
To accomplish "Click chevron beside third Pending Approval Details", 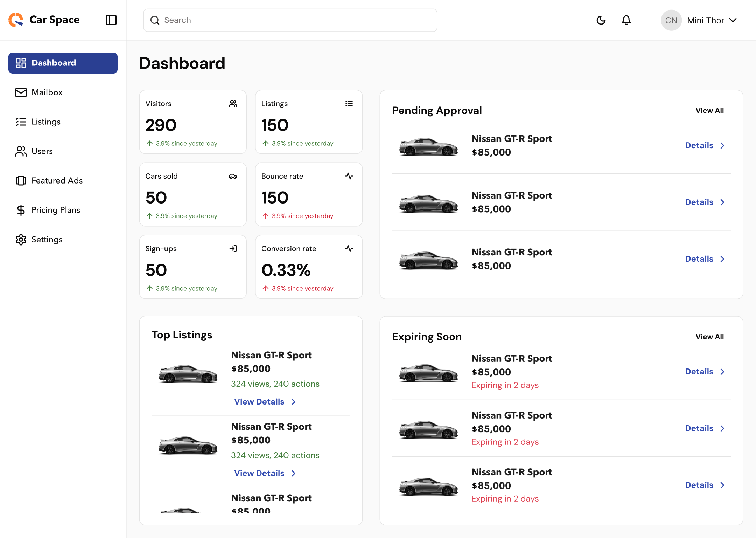I will 722,259.
